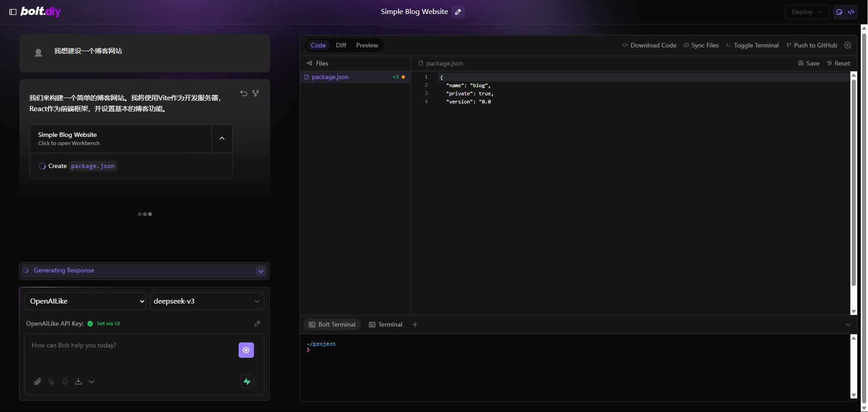Open the Terminal tab
Image resolution: width=868 pixels, height=412 pixels.
[x=385, y=325]
